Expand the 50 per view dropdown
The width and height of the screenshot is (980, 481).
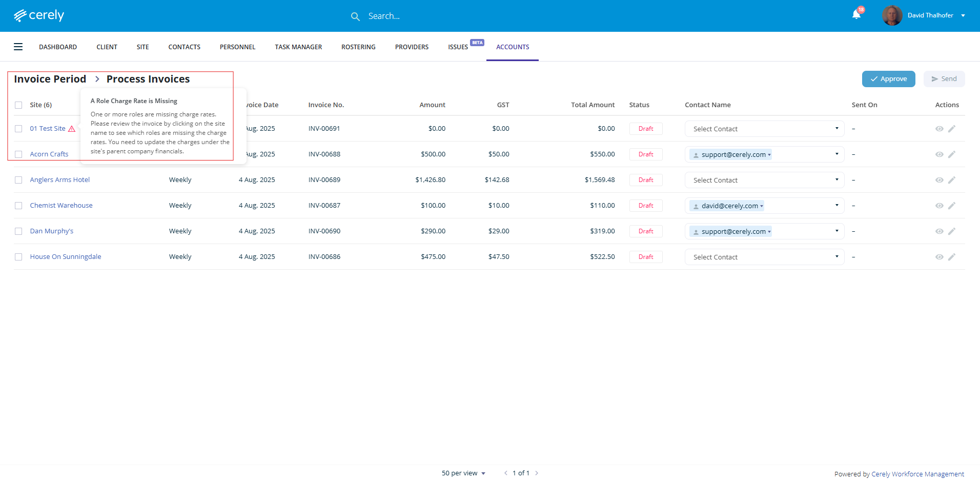point(463,473)
